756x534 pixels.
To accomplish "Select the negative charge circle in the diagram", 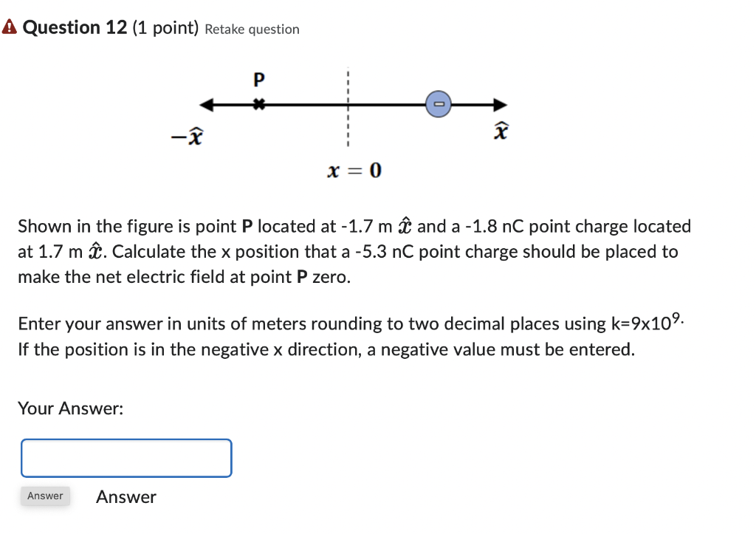I will (x=439, y=104).
